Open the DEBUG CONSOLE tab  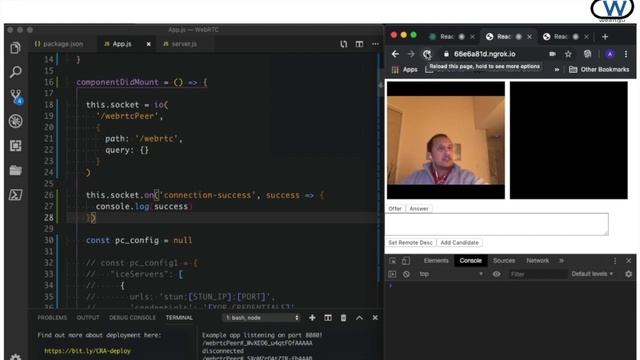pos(132,318)
